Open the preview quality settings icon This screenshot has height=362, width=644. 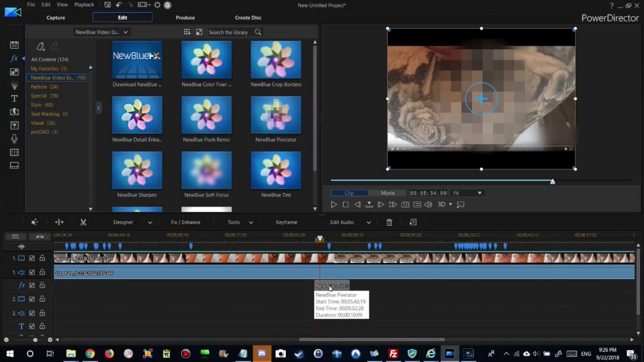tap(417, 205)
